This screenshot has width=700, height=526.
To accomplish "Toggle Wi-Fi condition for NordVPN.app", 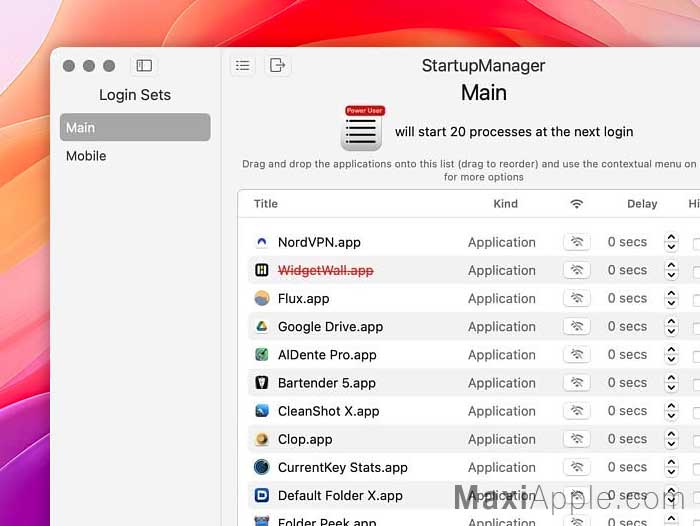I will tap(577, 242).
